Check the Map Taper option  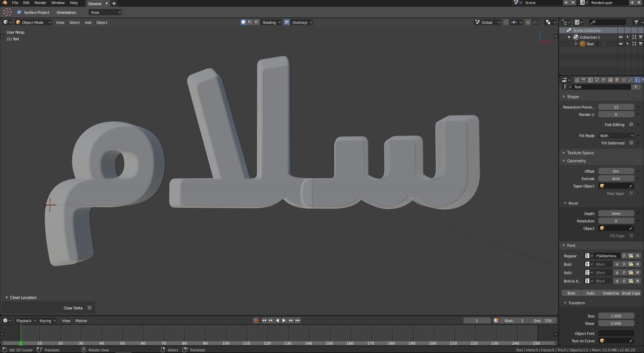point(632,193)
